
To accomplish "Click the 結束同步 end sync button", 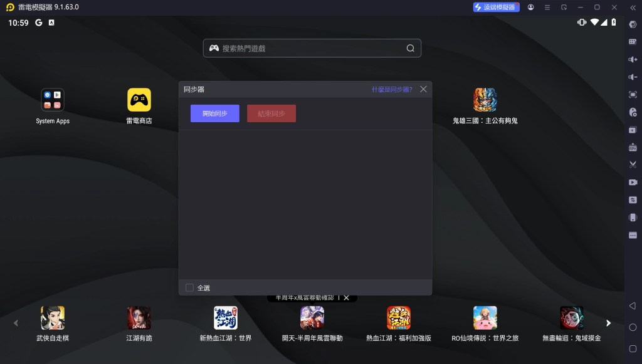I will (x=271, y=113).
